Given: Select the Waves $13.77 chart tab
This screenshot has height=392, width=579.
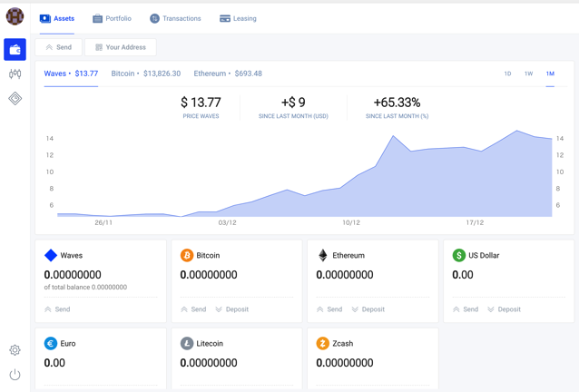Looking at the screenshot, I should 71,73.
